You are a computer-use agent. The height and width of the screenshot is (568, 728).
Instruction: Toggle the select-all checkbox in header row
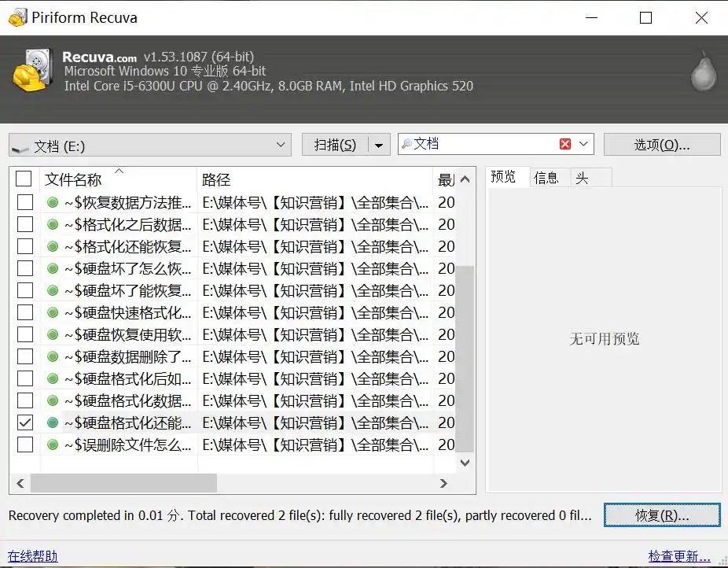tap(24, 179)
